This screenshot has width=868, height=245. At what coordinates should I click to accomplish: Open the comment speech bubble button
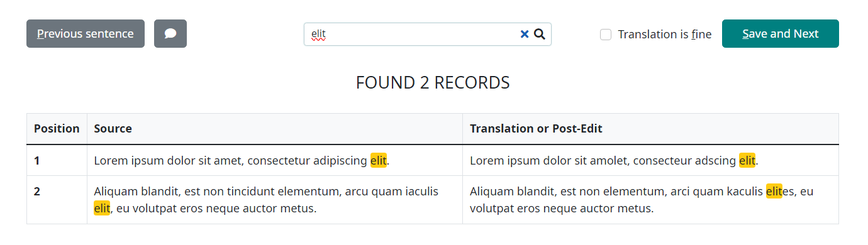coord(170,34)
